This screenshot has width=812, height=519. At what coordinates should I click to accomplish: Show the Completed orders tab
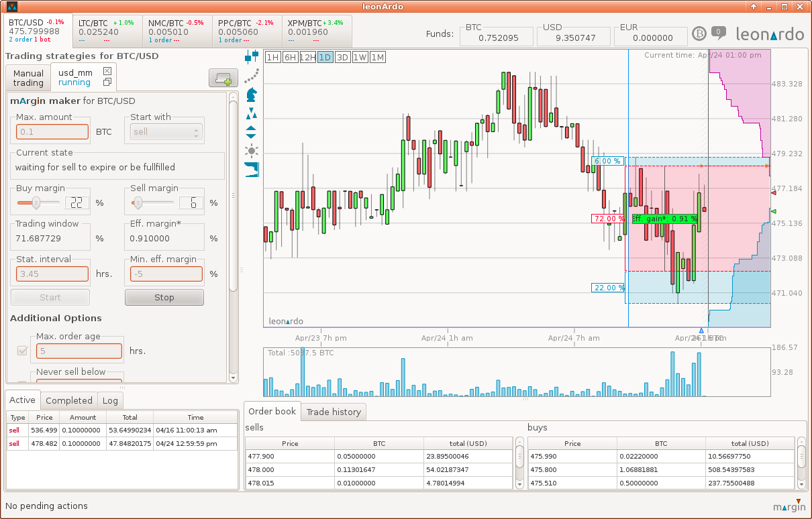(x=69, y=400)
